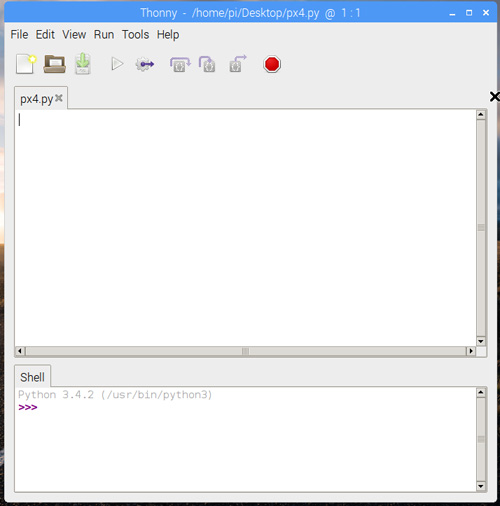This screenshot has height=506, width=500.
Task: Open the Tools menu
Action: tap(135, 35)
